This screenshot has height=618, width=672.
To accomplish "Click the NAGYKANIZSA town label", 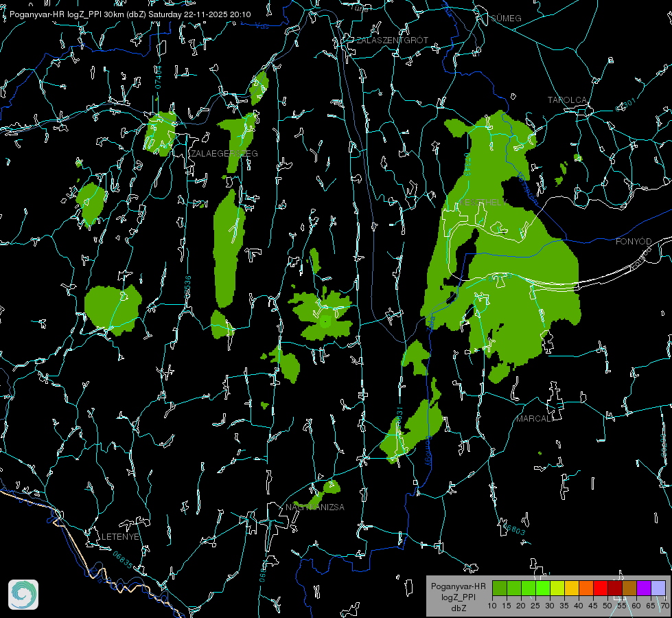I will click(x=315, y=507).
